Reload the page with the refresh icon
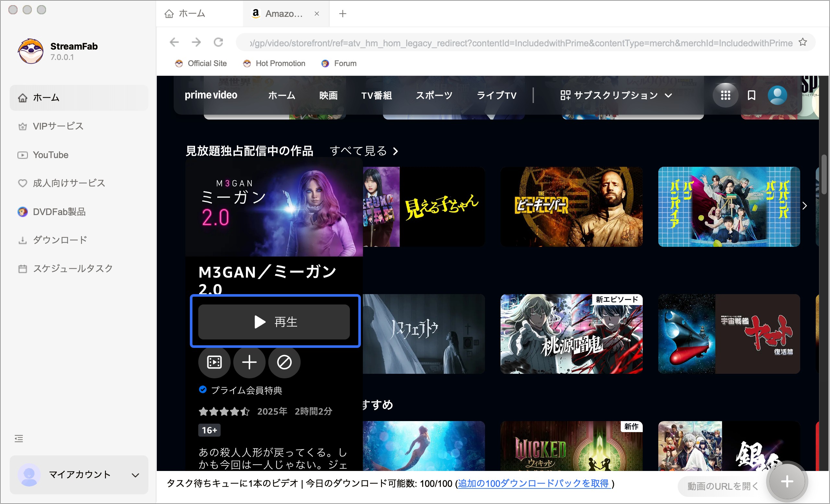 [x=218, y=42]
